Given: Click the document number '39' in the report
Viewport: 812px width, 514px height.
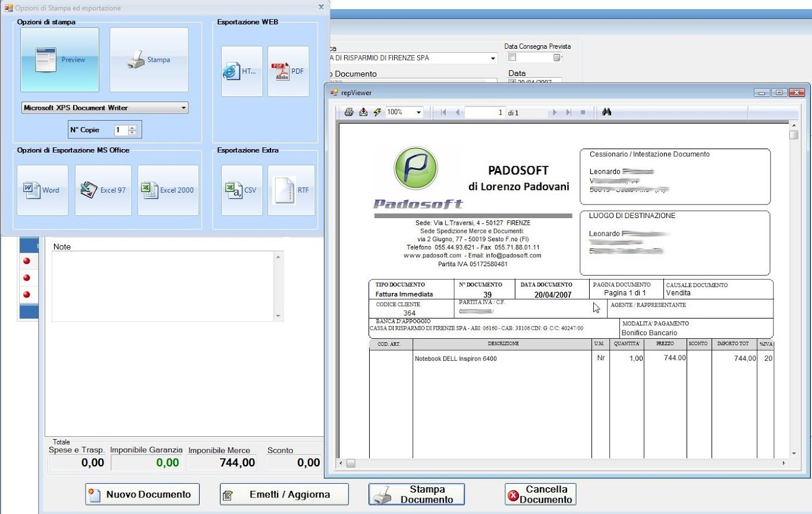Looking at the screenshot, I should pyautogui.click(x=487, y=294).
